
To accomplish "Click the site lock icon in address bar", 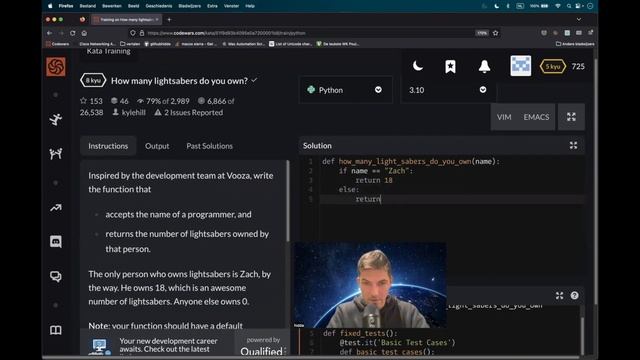I will [142, 33].
